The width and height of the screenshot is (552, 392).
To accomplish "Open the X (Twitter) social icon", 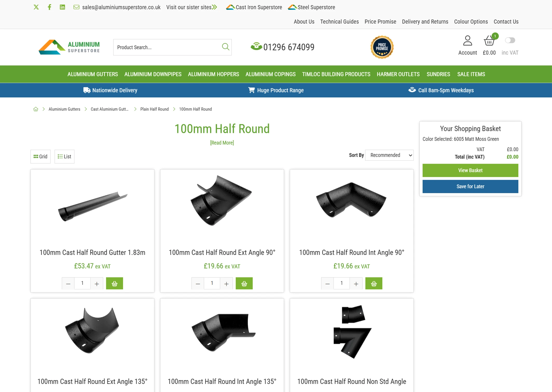I will (x=36, y=7).
